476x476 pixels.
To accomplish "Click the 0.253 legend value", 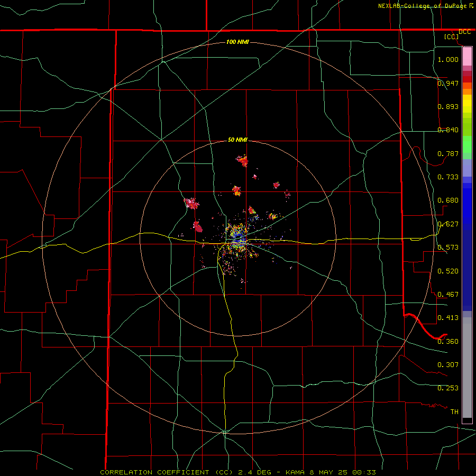I will click(x=448, y=388).
